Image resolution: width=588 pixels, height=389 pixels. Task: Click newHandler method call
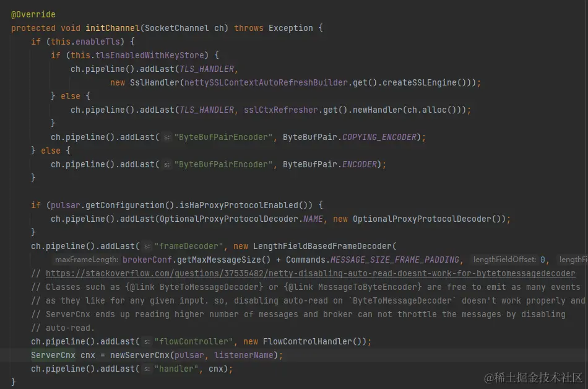tap(378, 110)
